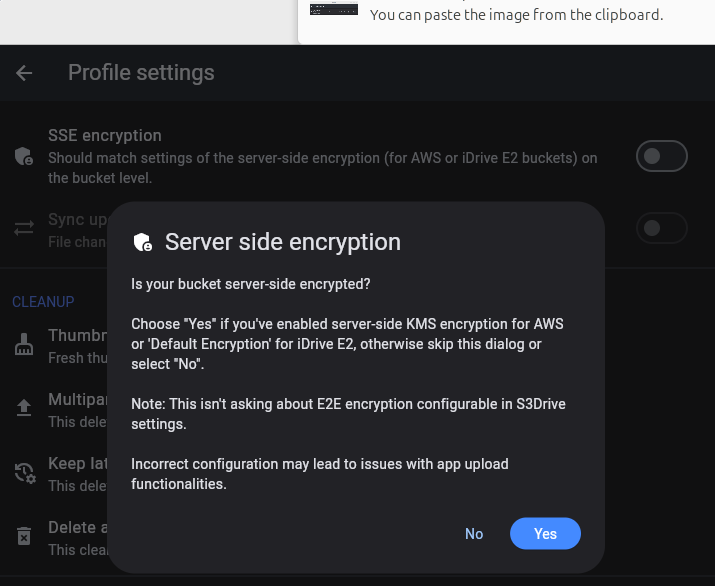The image size is (715, 586).
Task: Toggle the Sync switch below SSE encryption
Action: click(662, 228)
